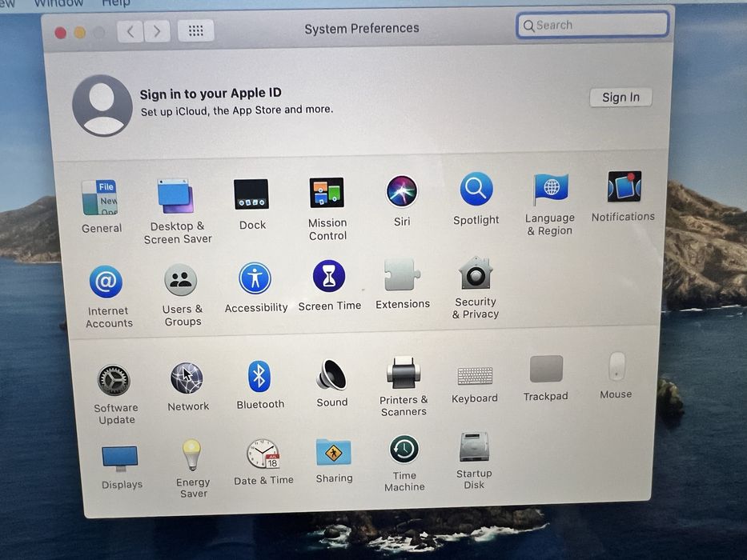Viewport: 747px width, 560px height.
Task: Open Siri preferences
Action: point(402,201)
